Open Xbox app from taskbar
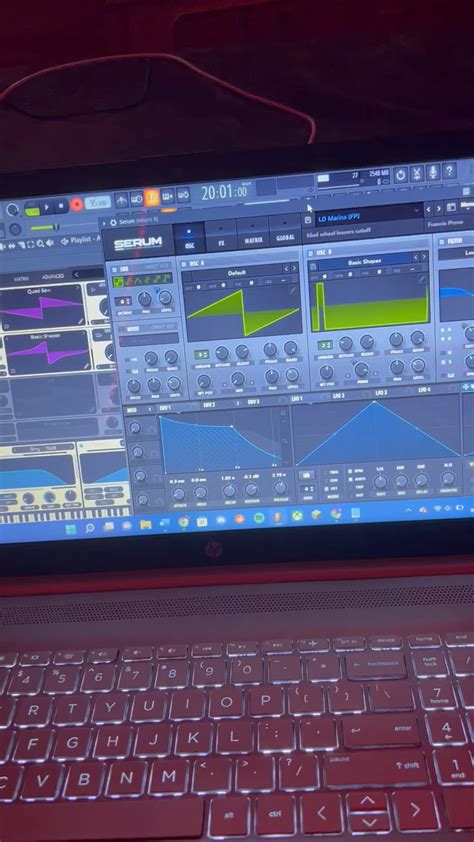 pos(297,516)
